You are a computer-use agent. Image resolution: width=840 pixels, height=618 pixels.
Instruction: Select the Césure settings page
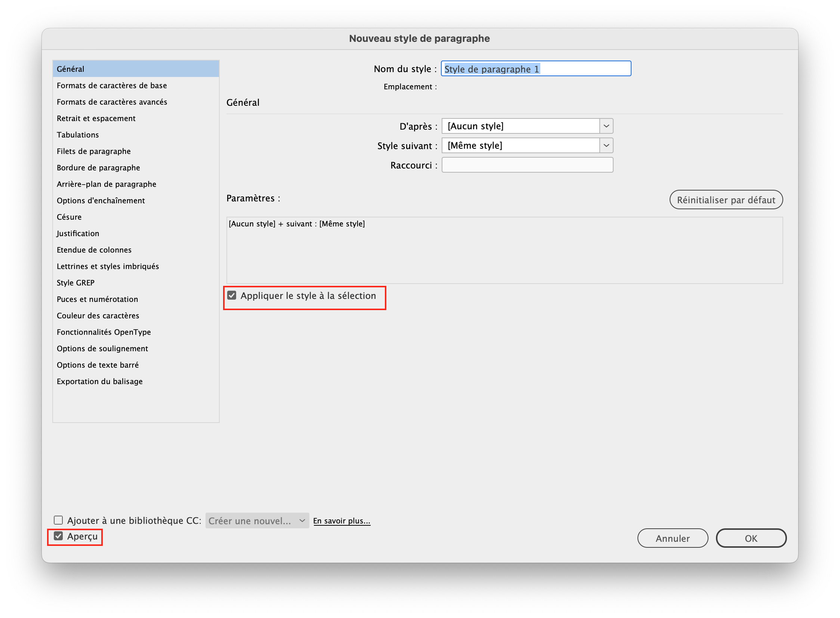pyautogui.click(x=69, y=217)
